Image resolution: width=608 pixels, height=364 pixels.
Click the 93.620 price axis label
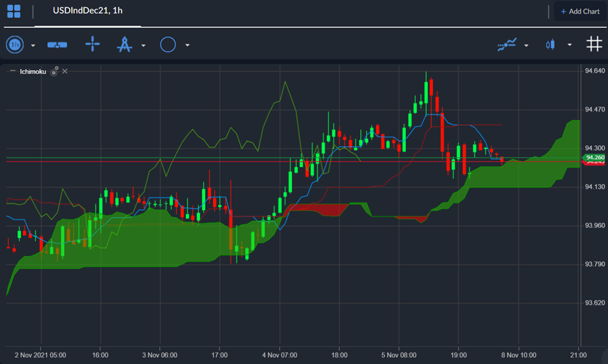pos(595,303)
